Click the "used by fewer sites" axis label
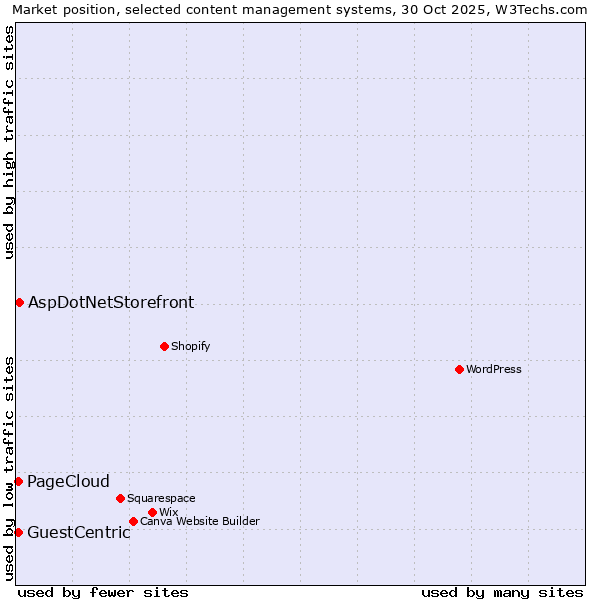600x600 pixels. [103, 592]
